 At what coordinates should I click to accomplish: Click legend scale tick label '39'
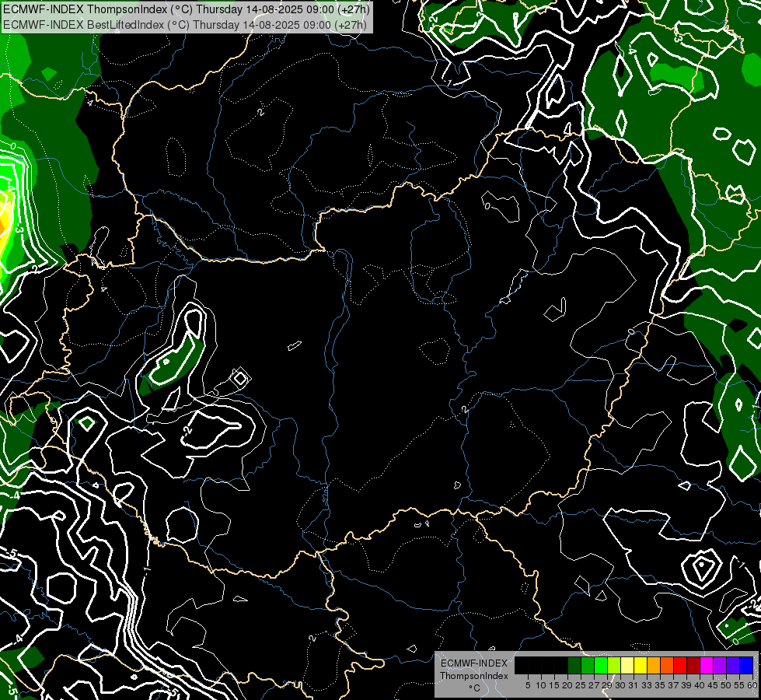(x=686, y=685)
